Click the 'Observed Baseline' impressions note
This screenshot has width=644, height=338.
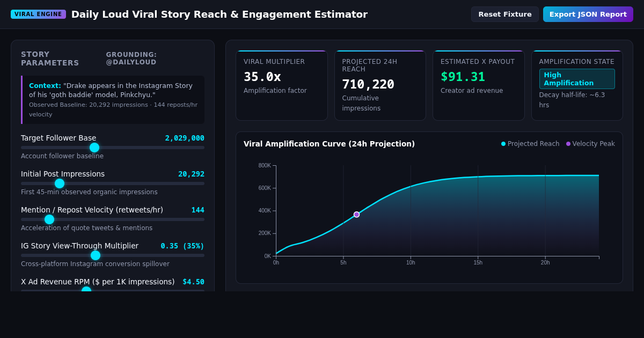(113, 109)
